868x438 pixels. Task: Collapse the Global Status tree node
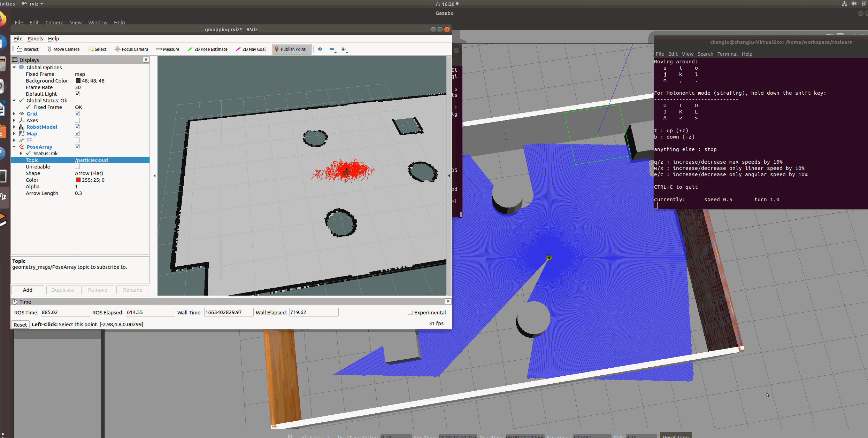(14, 100)
